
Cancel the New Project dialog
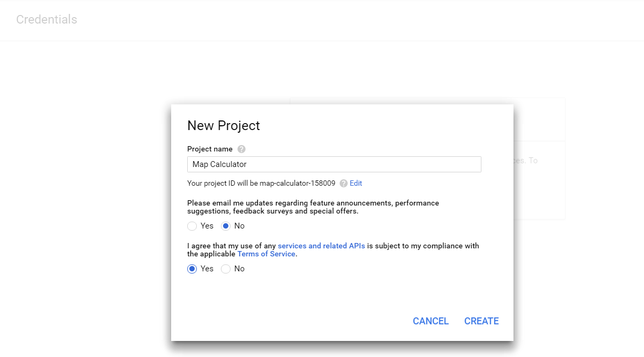pyautogui.click(x=431, y=321)
